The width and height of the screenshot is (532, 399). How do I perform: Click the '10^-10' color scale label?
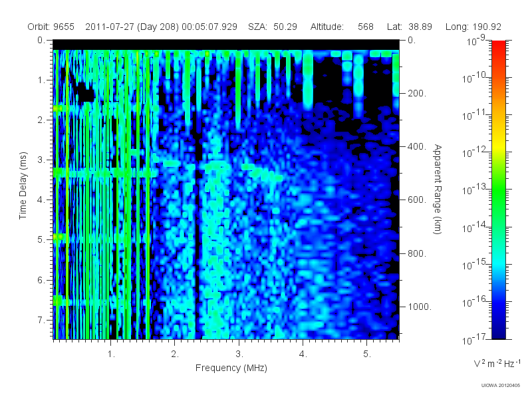474,77
